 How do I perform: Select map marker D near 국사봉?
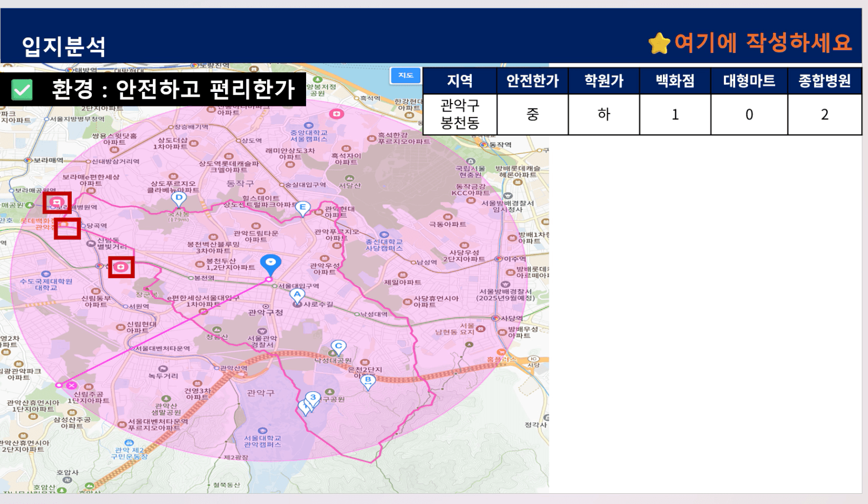(179, 199)
